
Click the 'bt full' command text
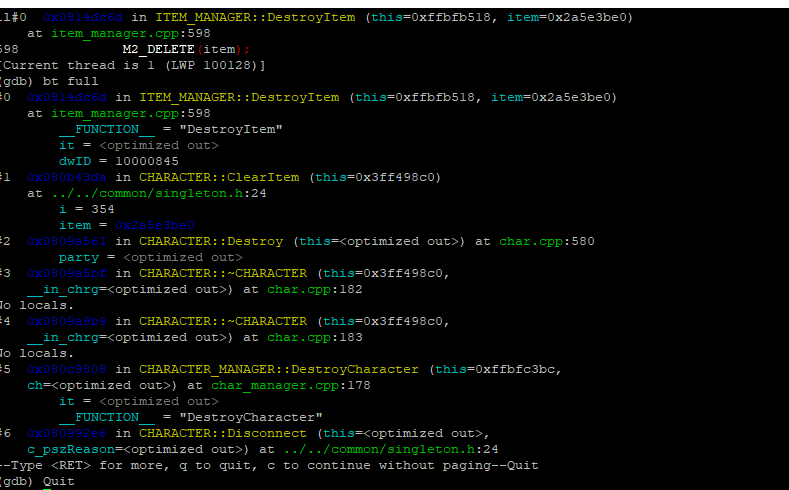(70, 81)
